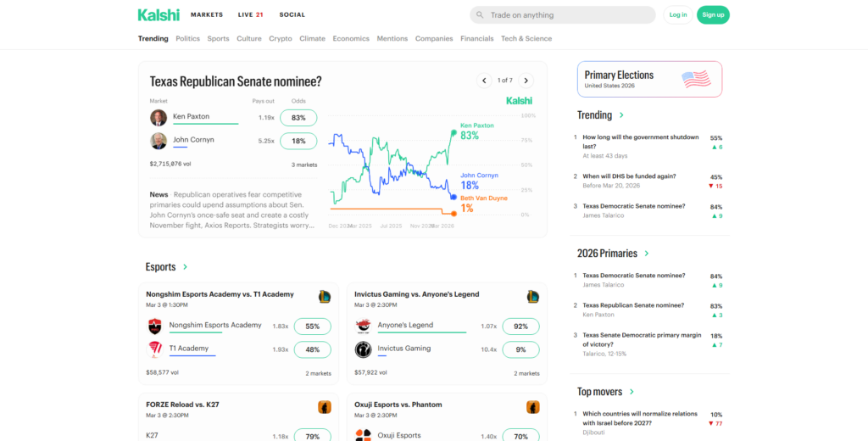Click T1 Academy team logo
The height and width of the screenshot is (441, 868).
[154, 349]
